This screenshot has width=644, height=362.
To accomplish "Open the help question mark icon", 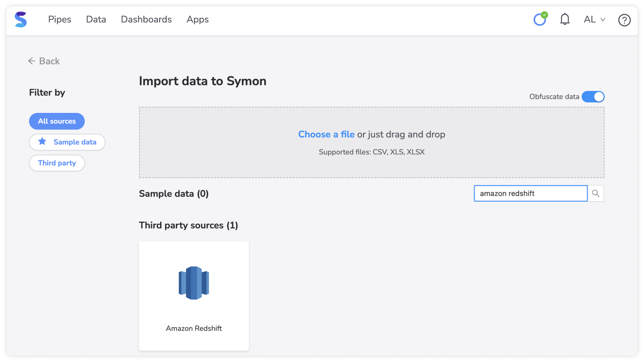I will pyautogui.click(x=624, y=20).
